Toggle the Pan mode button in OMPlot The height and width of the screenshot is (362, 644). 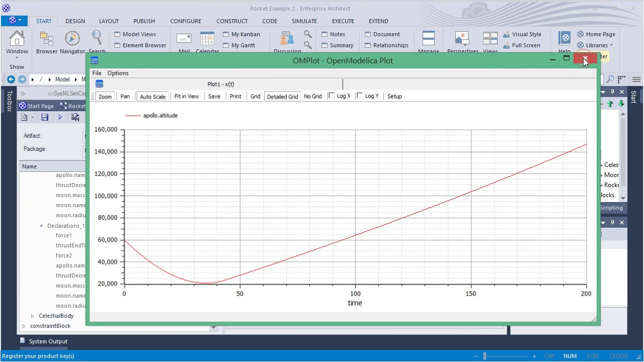(x=125, y=97)
